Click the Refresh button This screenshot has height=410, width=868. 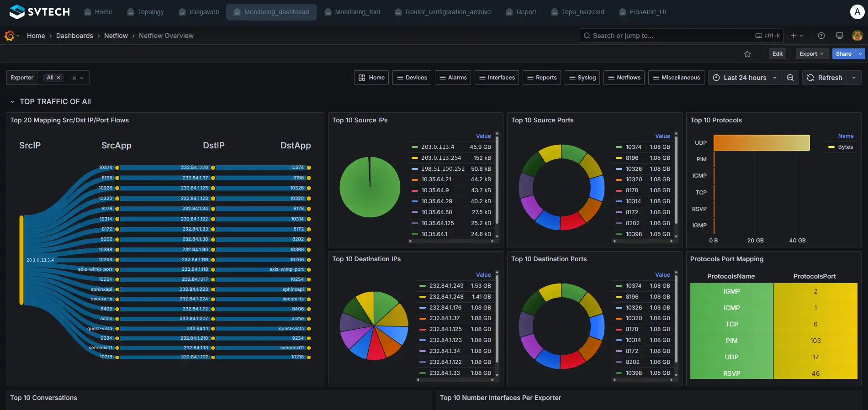click(825, 78)
